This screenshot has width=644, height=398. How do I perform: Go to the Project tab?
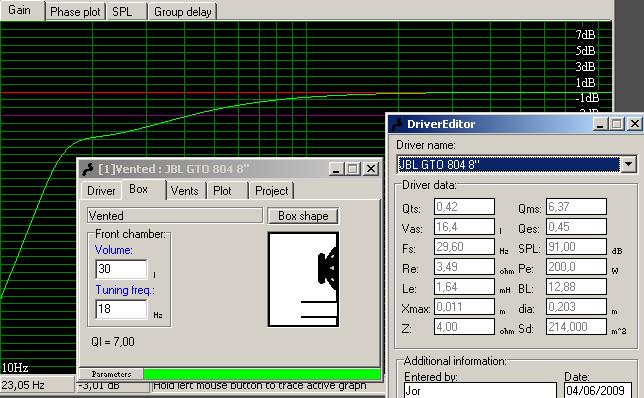271,191
